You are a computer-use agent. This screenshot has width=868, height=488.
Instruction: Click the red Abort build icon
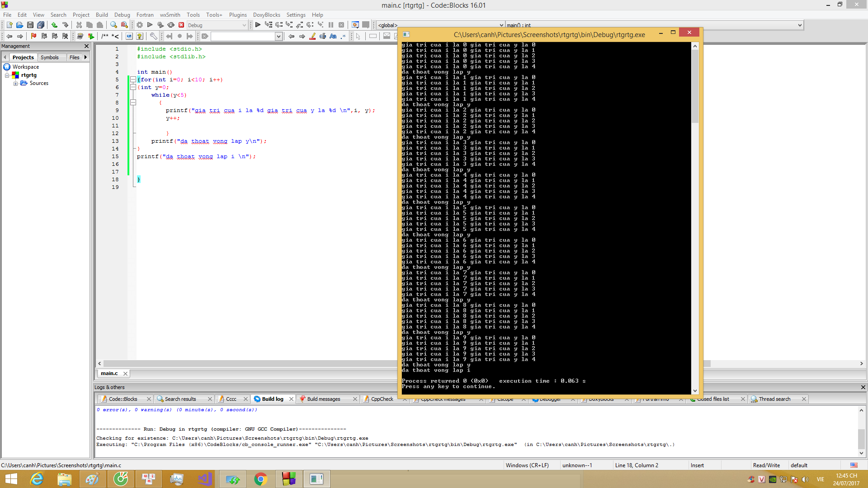(181, 25)
